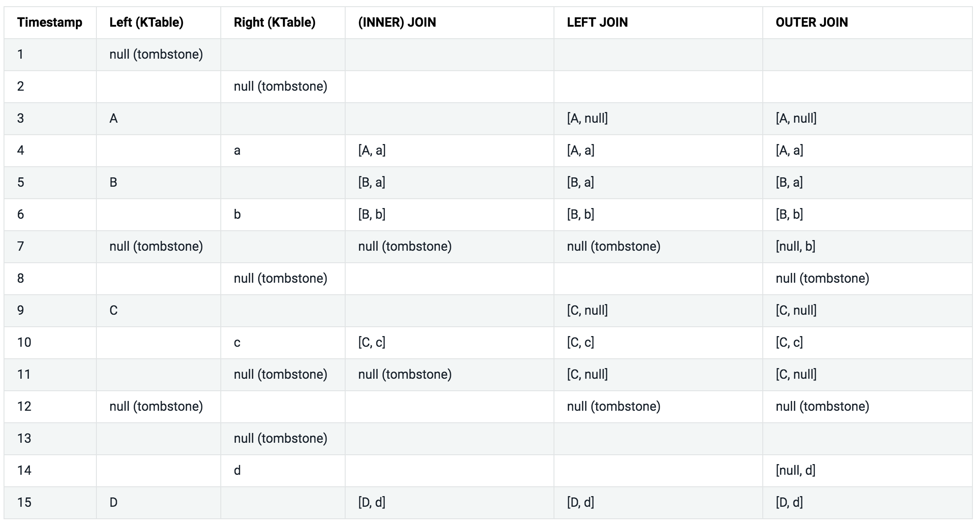Click the [null, b] cell in OUTER JOIN
Screen dimensions: 980x529
pyautogui.click(x=795, y=246)
